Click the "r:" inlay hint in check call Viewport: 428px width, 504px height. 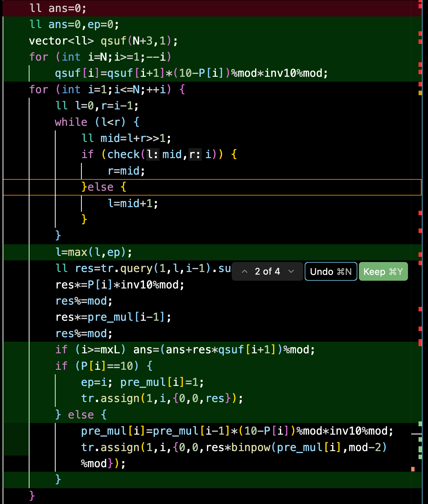[x=195, y=155]
